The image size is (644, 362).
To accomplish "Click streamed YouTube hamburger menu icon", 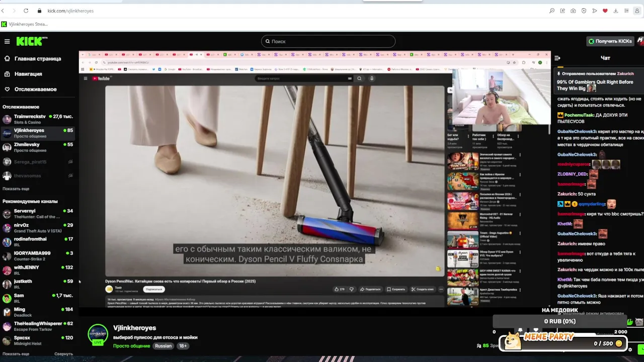I will pos(86,78).
